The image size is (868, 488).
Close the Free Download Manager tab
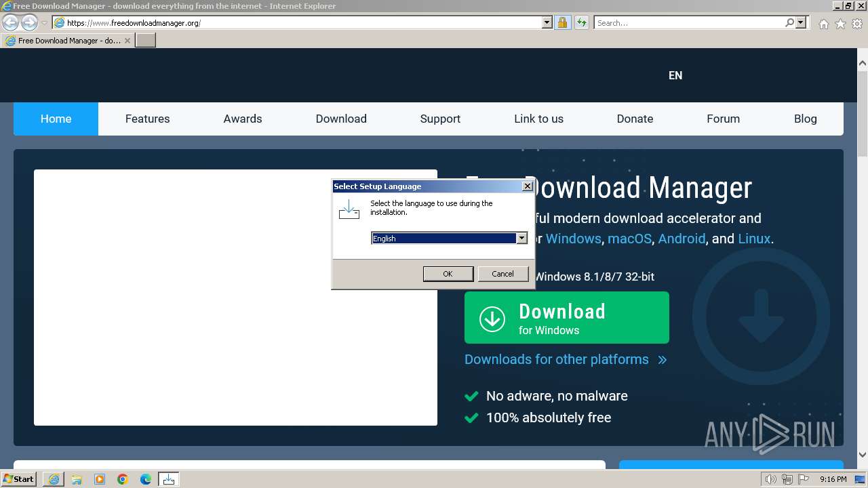[127, 41]
